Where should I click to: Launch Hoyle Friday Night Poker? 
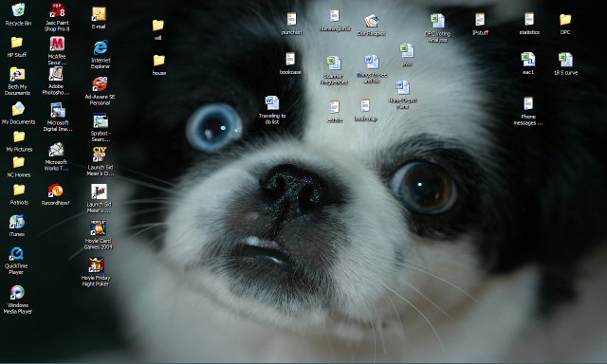[96, 265]
